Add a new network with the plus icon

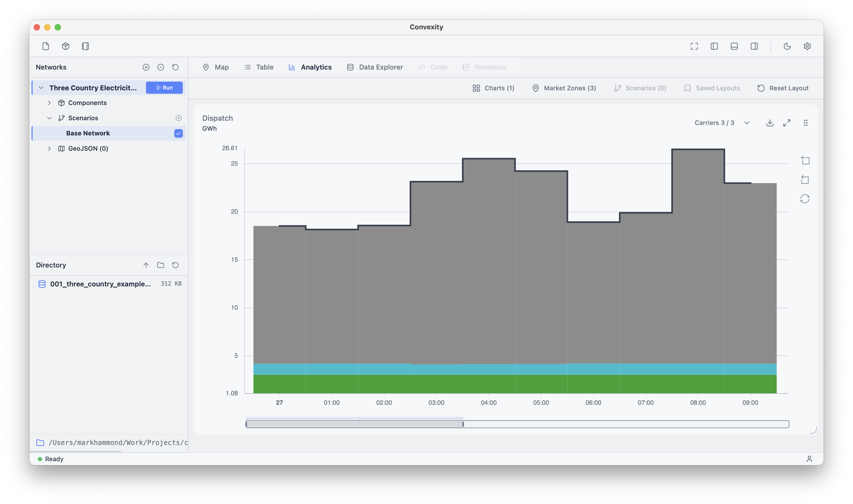(146, 67)
